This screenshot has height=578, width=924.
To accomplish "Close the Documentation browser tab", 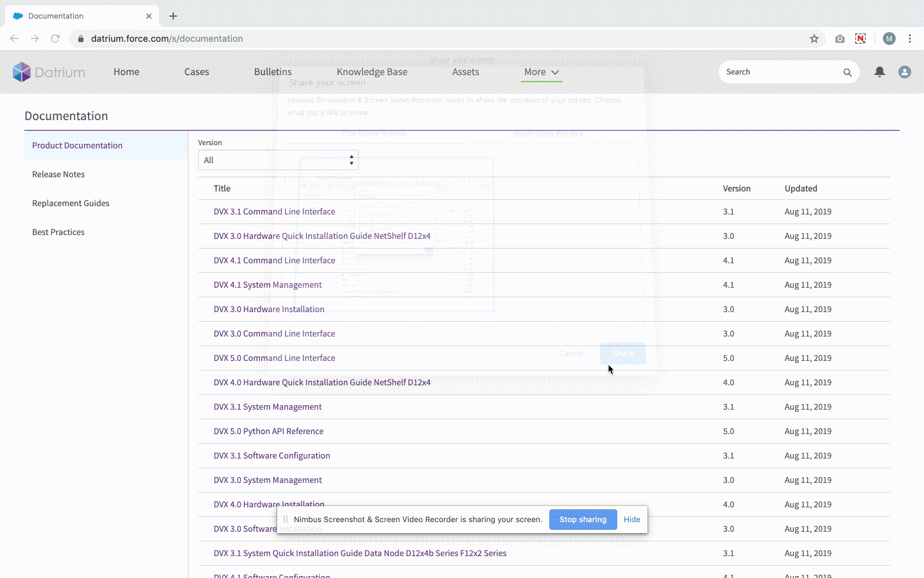I will (x=149, y=16).
